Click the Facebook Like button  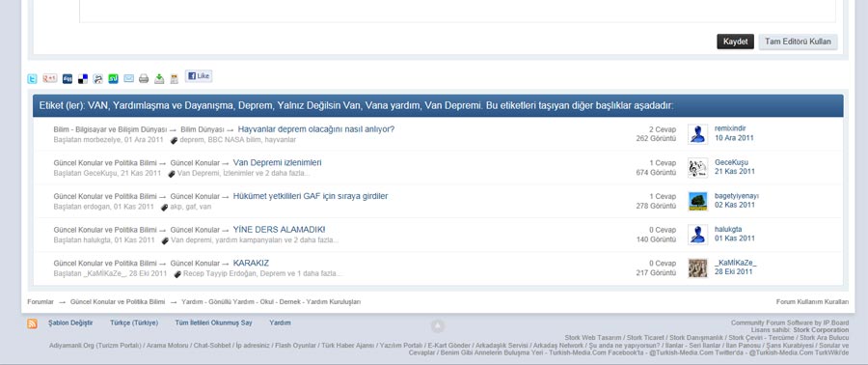[198, 76]
